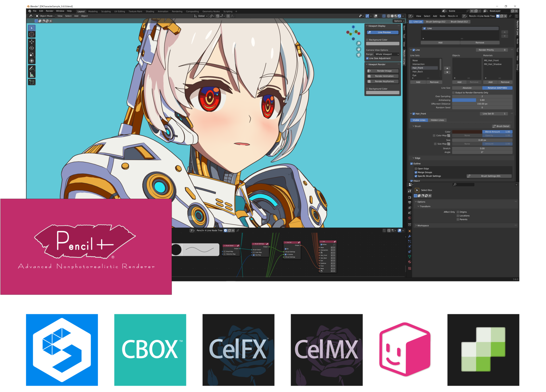The image size is (546, 392).
Task: Enable the Color Map checkbox
Action: click(434, 135)
